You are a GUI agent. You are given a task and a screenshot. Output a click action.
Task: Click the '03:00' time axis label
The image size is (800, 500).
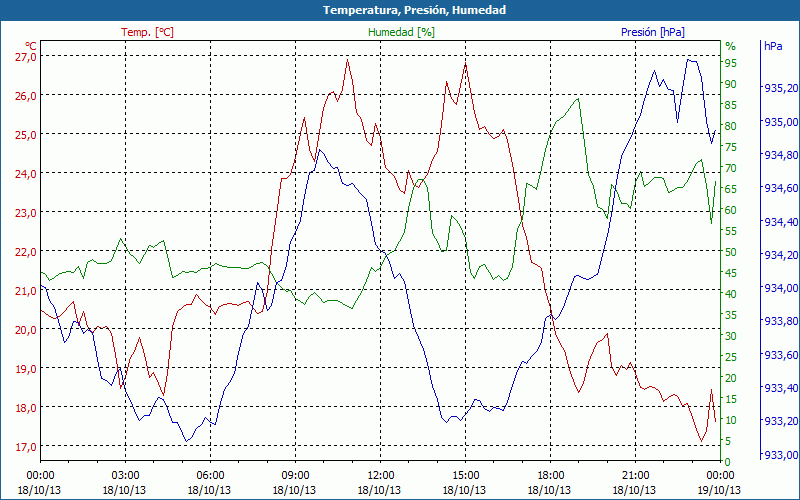pos(125,476)
